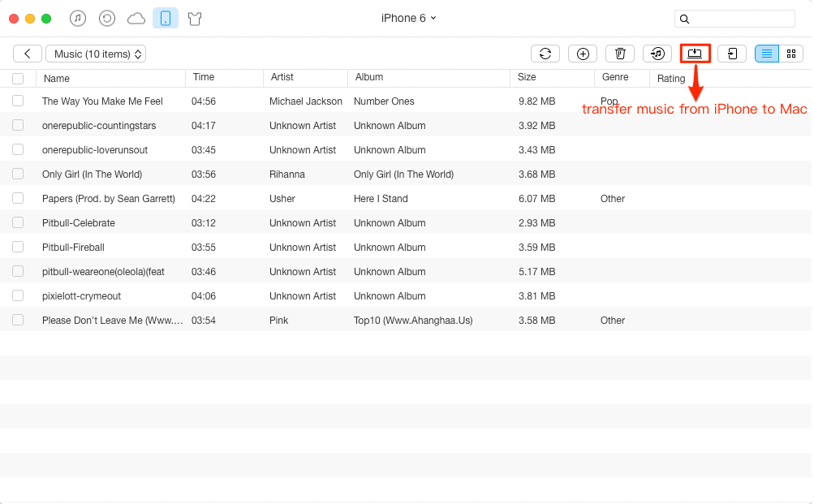Click the back arrow button
The height and width of the screenshot is (504, 814).
point(28,54)
